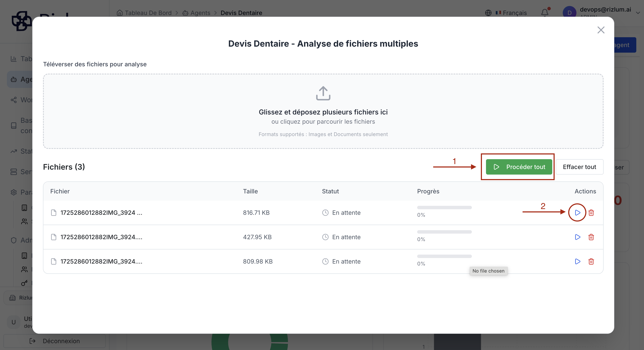Click the Formats supportés hint text
Image resolution: width=644 pixels, height=350 pixels.
click(323, 134)
